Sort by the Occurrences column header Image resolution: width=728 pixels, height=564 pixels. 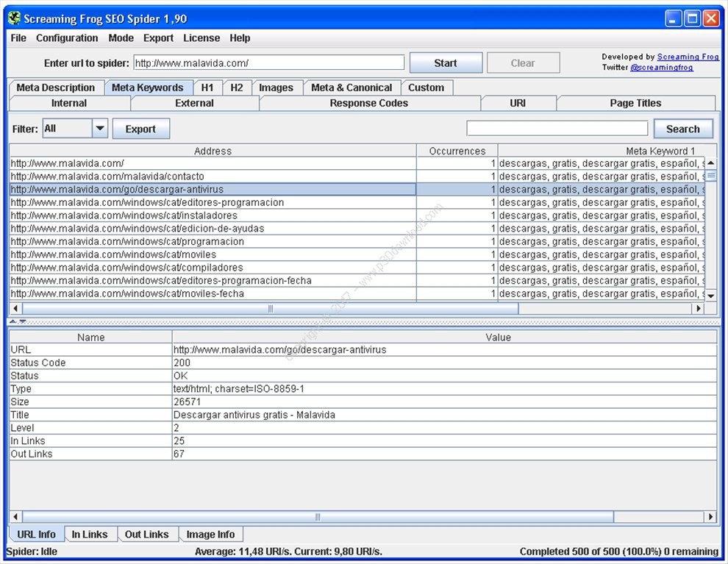pos(457,151)
